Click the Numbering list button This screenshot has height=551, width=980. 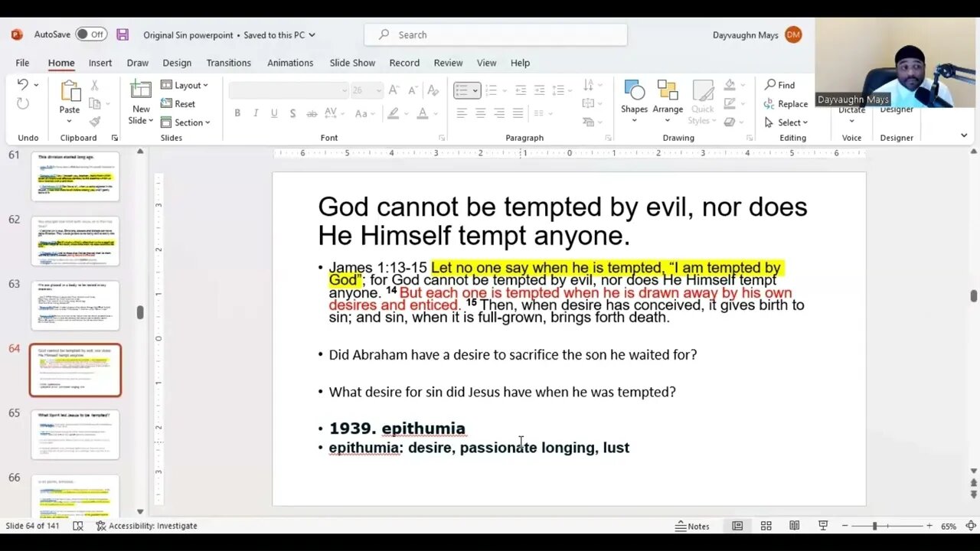[x=491, y=90]
